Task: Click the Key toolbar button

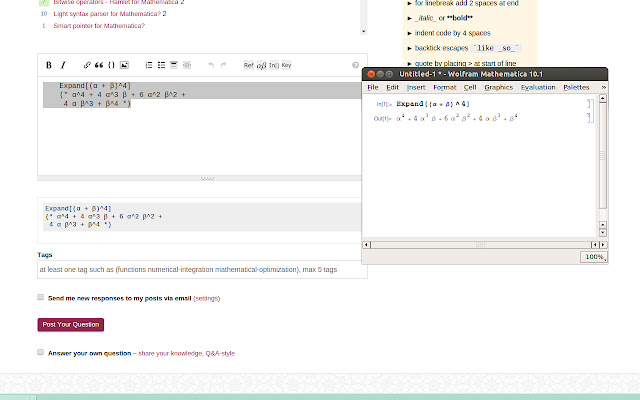Action: (286, 65)
